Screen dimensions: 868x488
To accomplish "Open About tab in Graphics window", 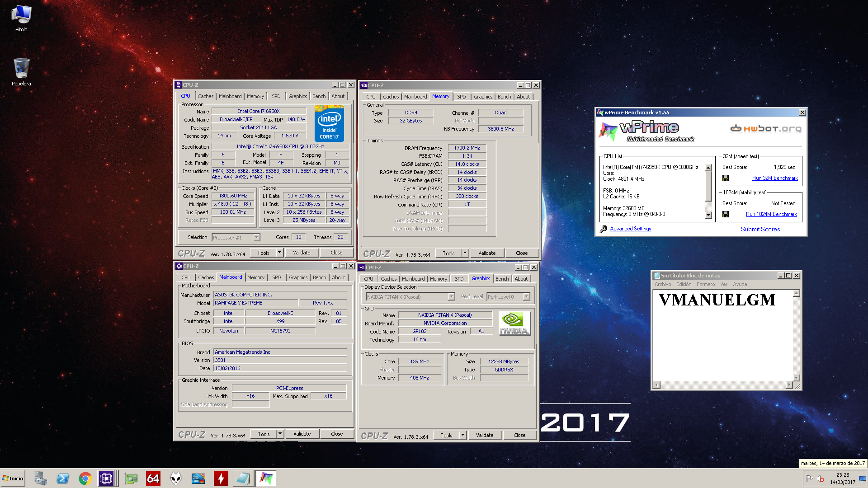I will 521,279.
